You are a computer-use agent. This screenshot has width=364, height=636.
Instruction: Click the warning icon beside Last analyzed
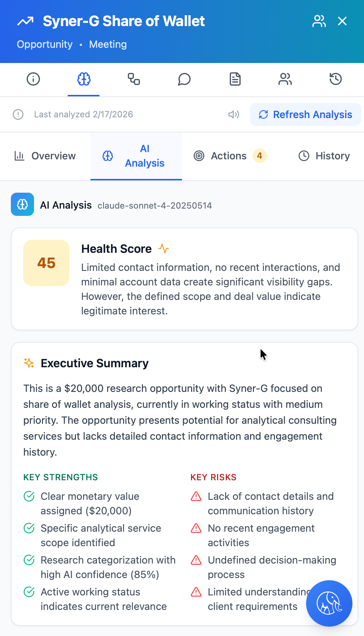pos(18,114)
